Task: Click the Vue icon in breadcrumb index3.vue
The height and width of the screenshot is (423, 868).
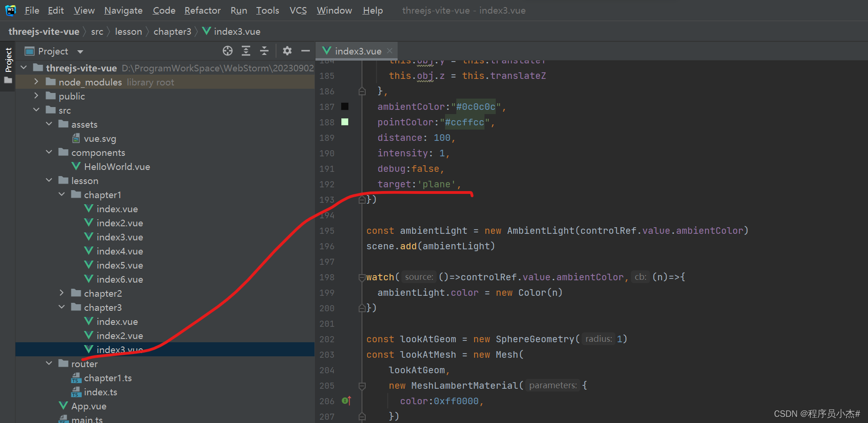Action: (x=207, y=31)
